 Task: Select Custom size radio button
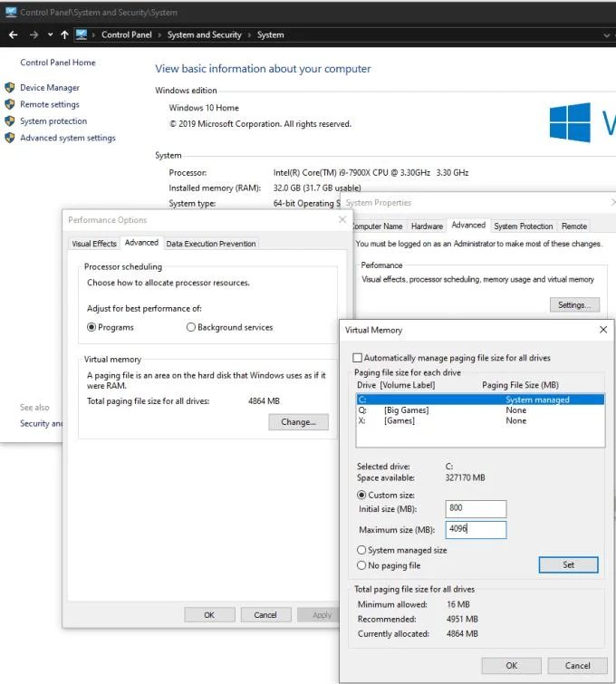coord(361,496)
